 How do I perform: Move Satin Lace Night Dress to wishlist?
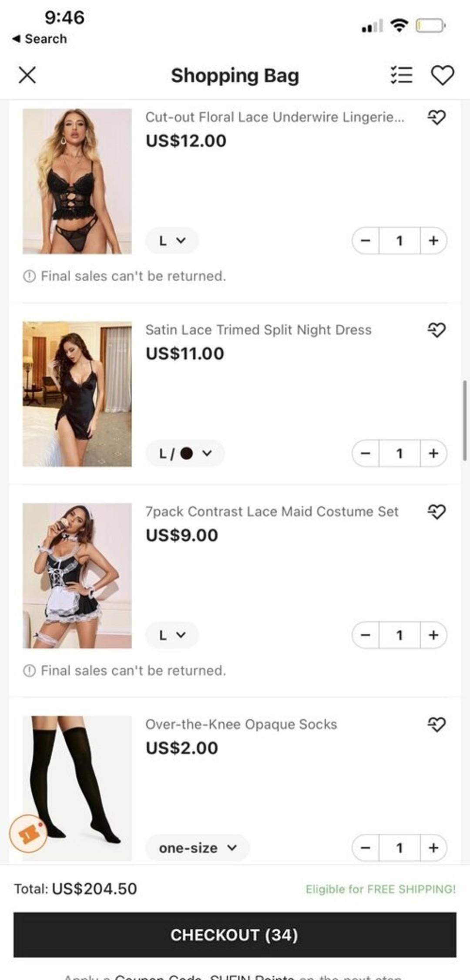(x=436, y=330)
